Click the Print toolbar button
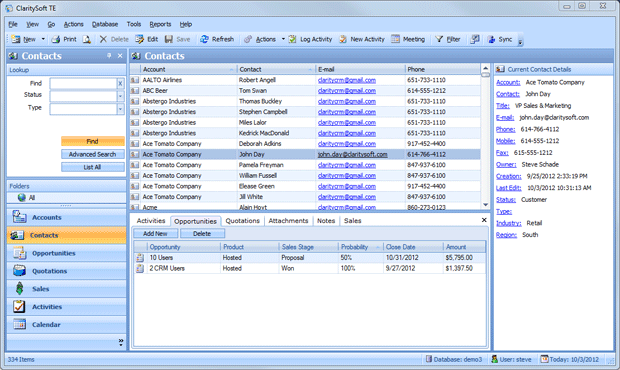Viewport: 620px width, 370px height. [64, 39]
